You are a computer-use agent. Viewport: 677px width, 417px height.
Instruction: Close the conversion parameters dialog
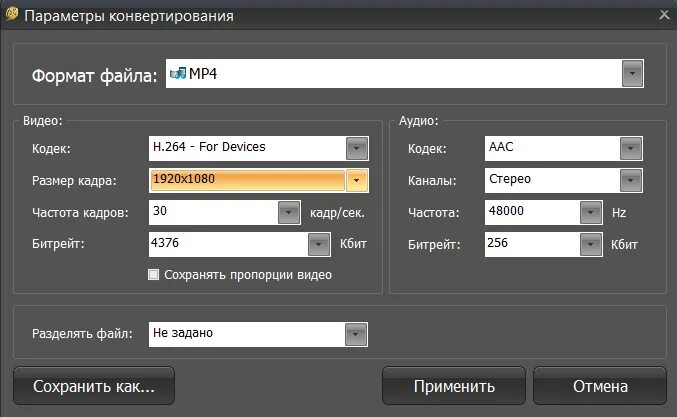[664, 15]
